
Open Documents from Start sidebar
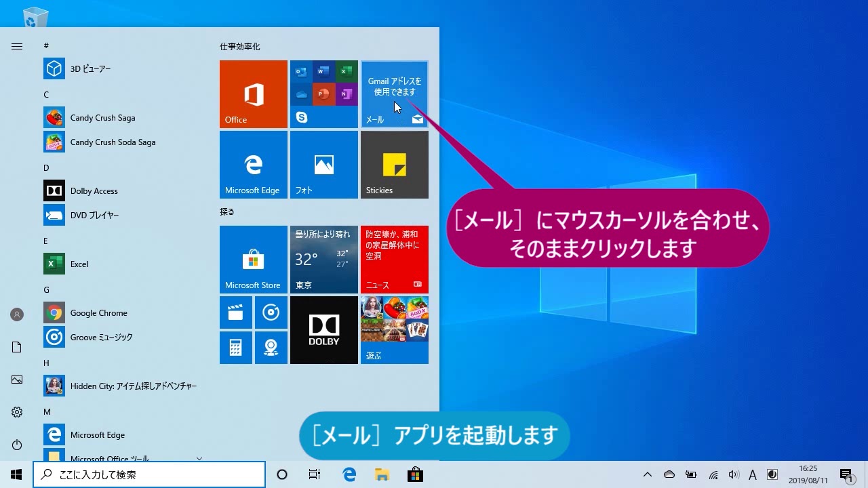pos(17,347)
